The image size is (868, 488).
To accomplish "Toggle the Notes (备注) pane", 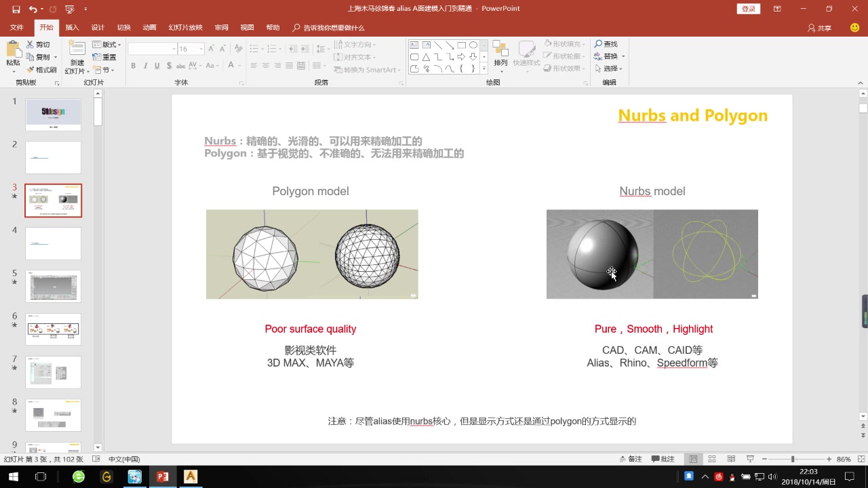I will click(631, 459).
